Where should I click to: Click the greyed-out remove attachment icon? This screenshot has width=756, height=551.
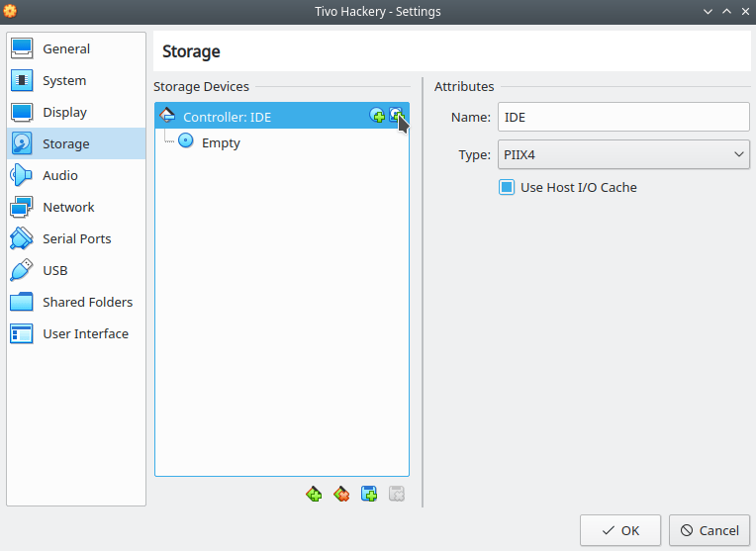(397, 494)
